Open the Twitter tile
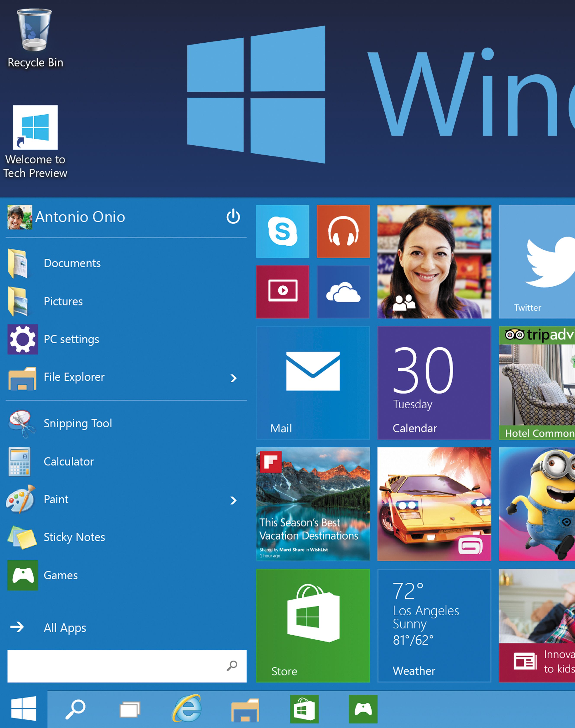Viewport: 575px width, 728px height. click(537, 261)
